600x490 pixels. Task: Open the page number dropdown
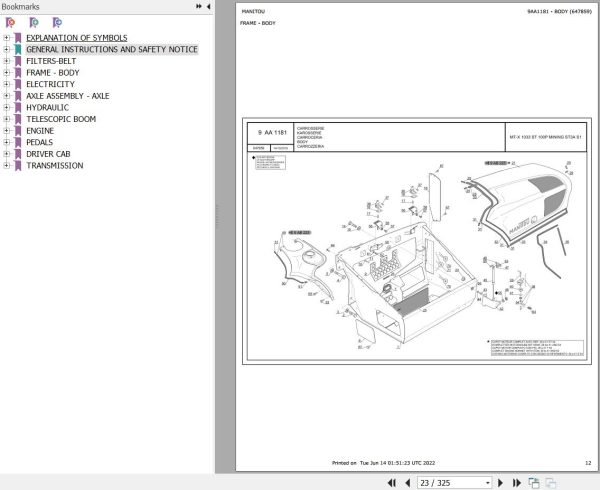(488, 483)
